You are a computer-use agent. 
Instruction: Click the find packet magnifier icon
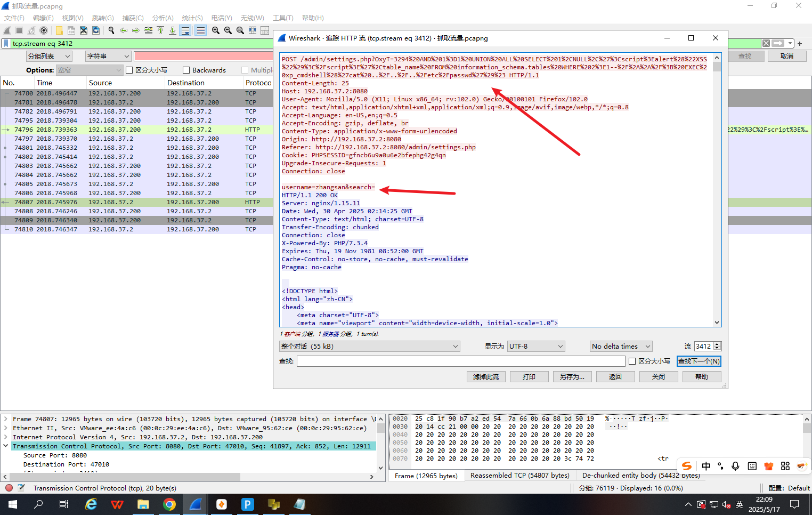111,30
